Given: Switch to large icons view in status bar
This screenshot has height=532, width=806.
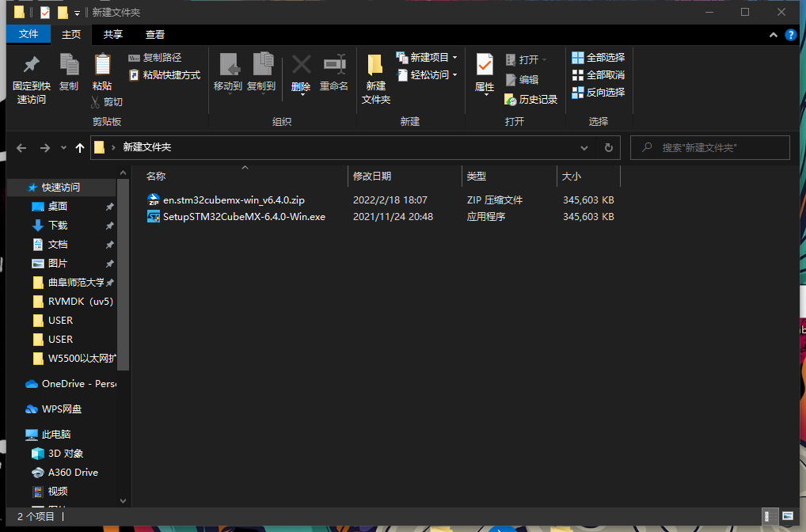Looking at the screenshot, I should [x=788, y=516].
